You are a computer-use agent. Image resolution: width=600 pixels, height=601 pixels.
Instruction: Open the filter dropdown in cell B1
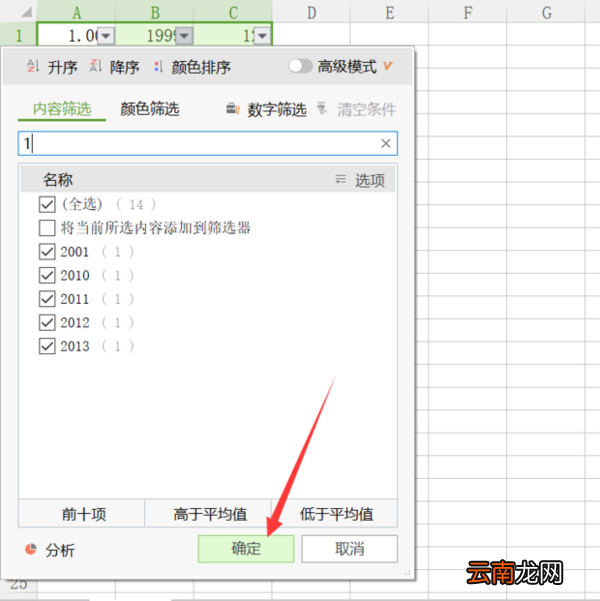point(184,36)
